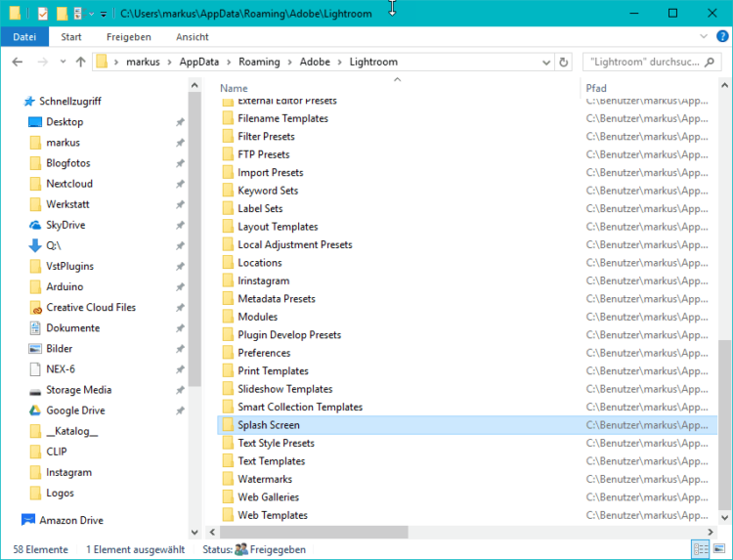Image resolution: width=733 pixels, height=560 pixels.
Task: Switch to details view icon in status bar
Action: [x=701, y=549]
